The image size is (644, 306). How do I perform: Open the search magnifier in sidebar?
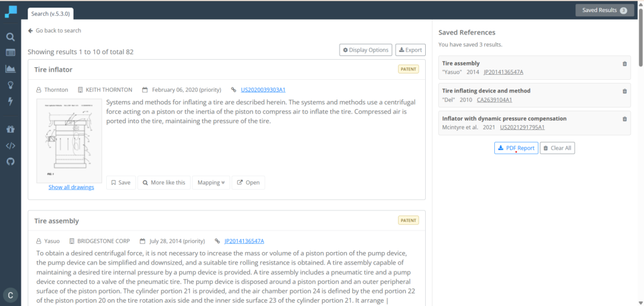tap(11, 37)
